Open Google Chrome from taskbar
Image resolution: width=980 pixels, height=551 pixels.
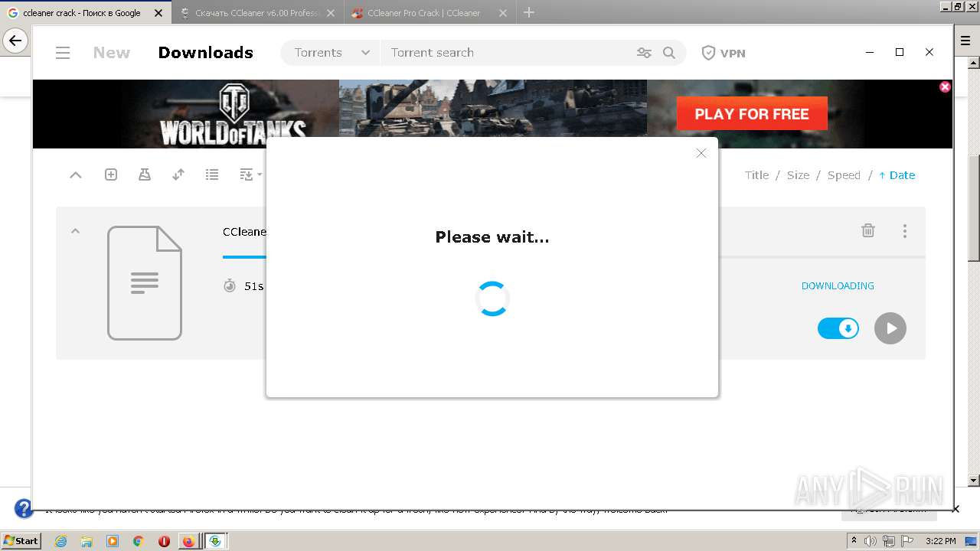pos(139,541)
